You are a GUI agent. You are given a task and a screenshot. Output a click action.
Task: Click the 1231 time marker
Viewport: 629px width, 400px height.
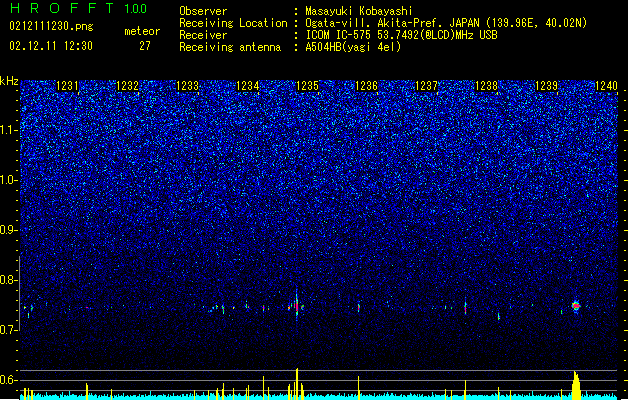coord(67,86)
